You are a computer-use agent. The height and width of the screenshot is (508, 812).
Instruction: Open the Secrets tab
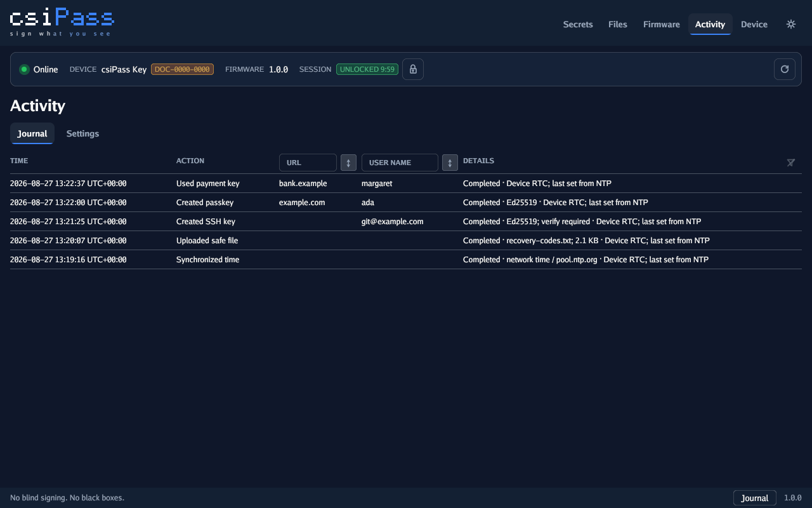point(578,24)
